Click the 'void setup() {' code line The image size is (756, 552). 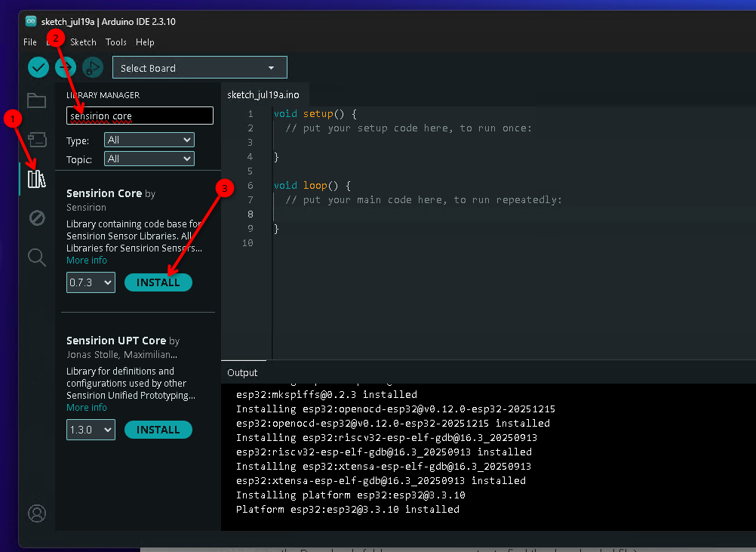coord(315,114)
